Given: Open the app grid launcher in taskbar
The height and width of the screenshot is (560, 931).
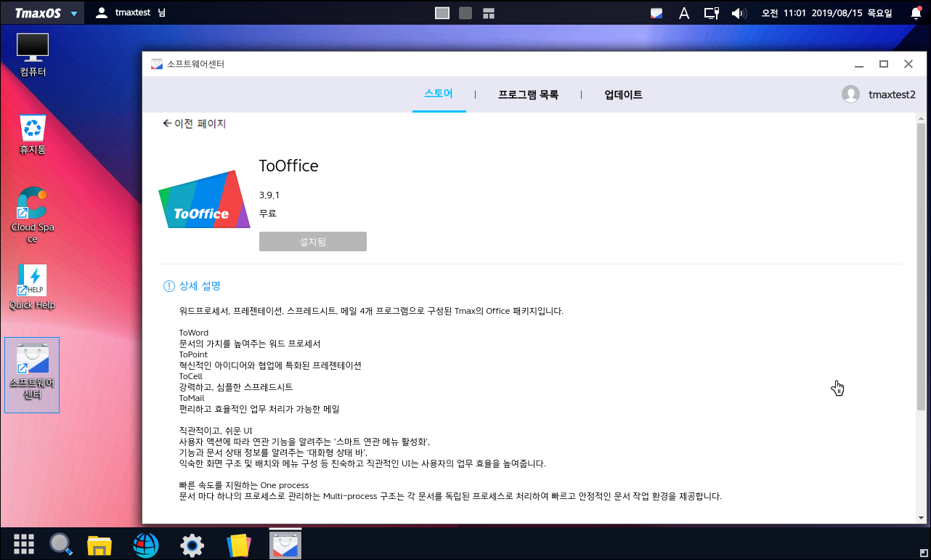Looking at the screenshot, I should [24, 544].
